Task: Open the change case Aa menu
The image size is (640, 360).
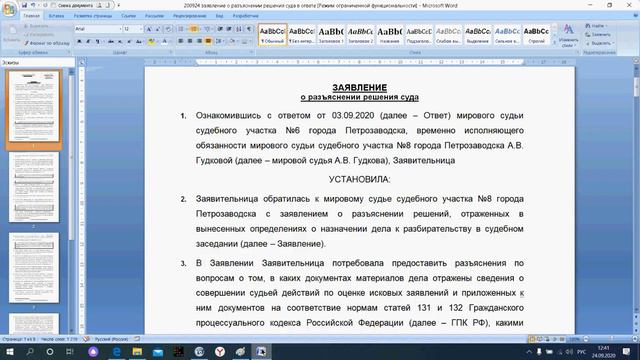Action: pyautogui.click(x=140, y=41)
